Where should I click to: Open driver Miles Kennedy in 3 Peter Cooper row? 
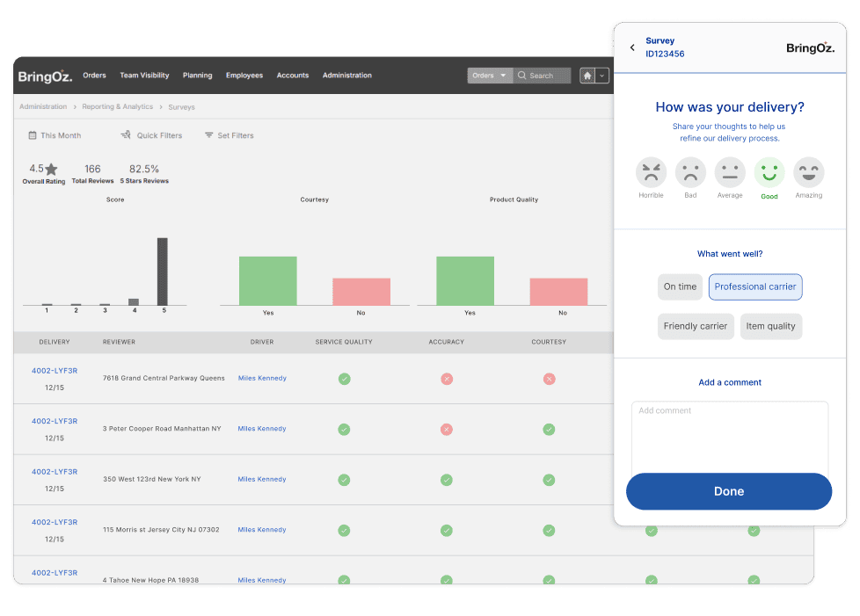(262, 428)
